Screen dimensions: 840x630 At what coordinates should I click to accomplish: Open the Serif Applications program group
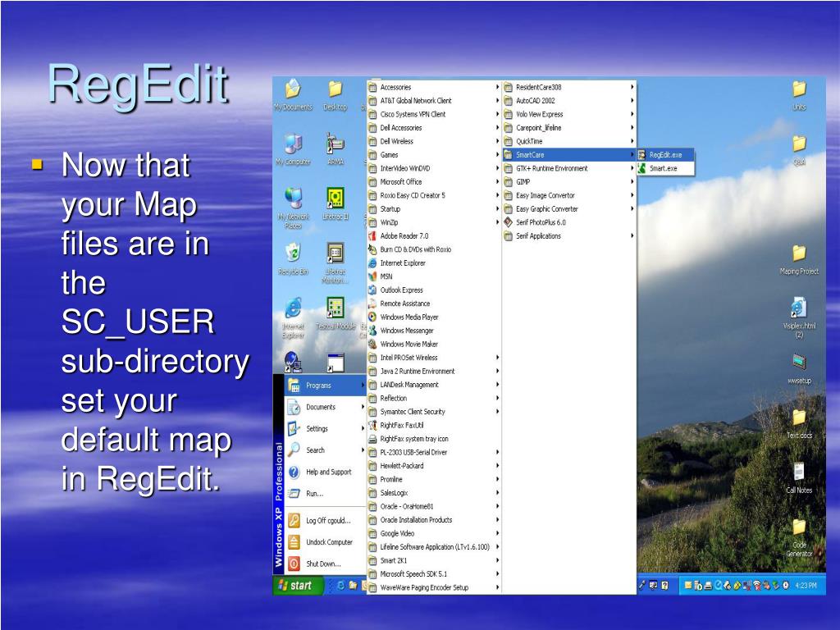569,235
